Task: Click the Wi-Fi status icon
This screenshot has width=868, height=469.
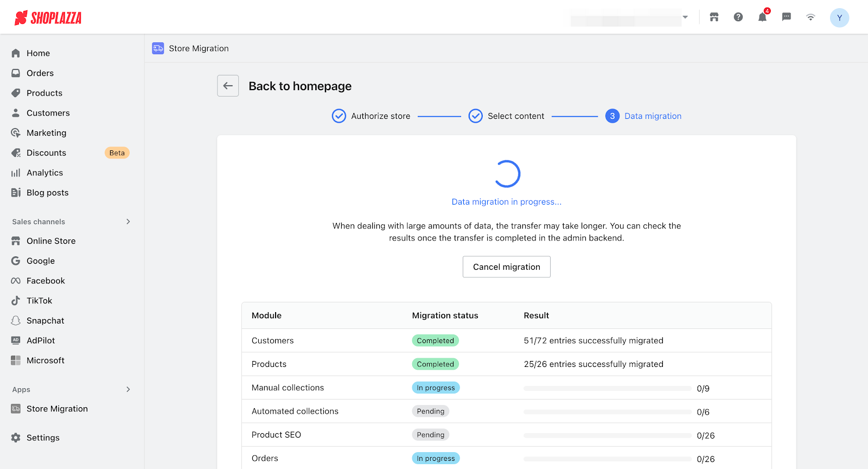Action: 810,17
